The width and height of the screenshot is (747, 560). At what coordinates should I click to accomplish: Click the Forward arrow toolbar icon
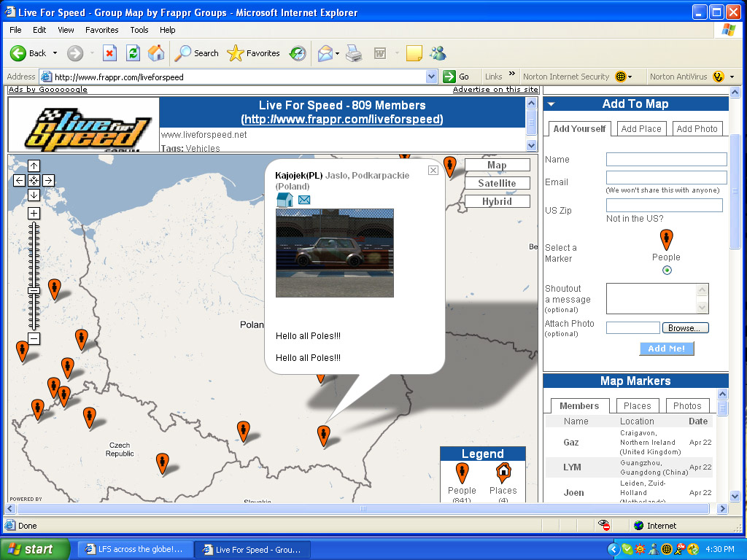click(x=75, y=53)
